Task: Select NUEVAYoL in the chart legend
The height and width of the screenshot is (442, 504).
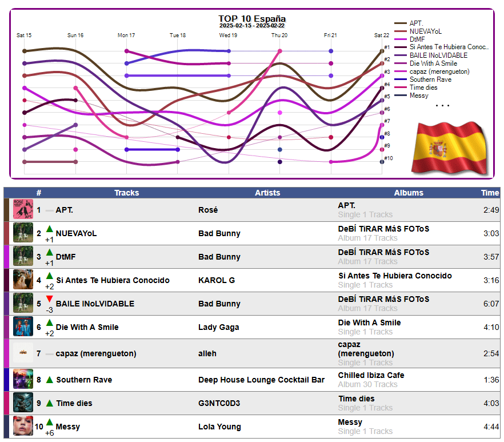Action: click(x=425, y=31)
